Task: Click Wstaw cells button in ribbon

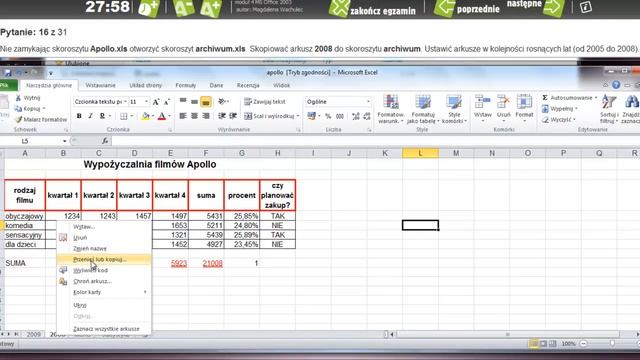Action: (483, 109)
